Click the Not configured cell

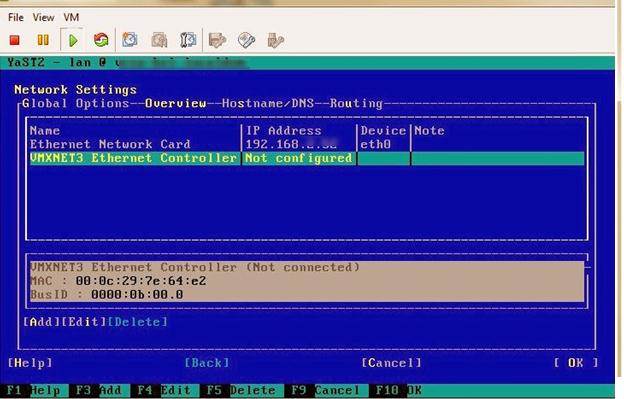tap(298, 158)
